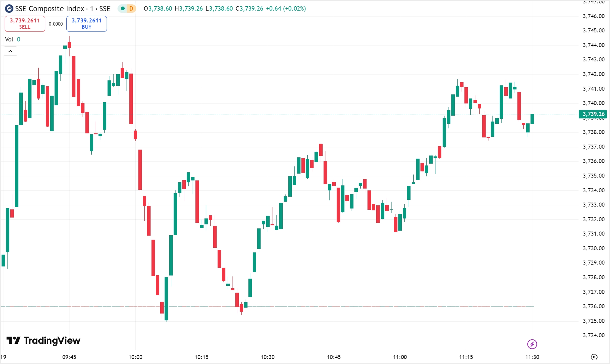Click the SSE Composite Index symbol title
Viewport: 610px width, 364px height.
click(63, 9)
